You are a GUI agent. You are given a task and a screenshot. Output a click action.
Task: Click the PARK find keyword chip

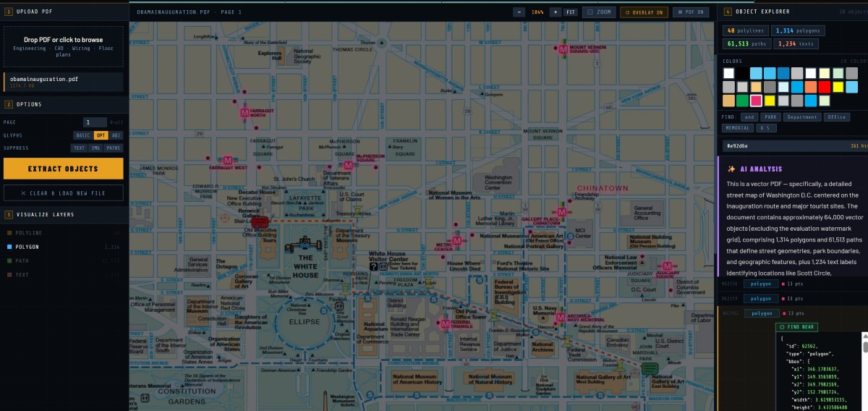point(770,116)
